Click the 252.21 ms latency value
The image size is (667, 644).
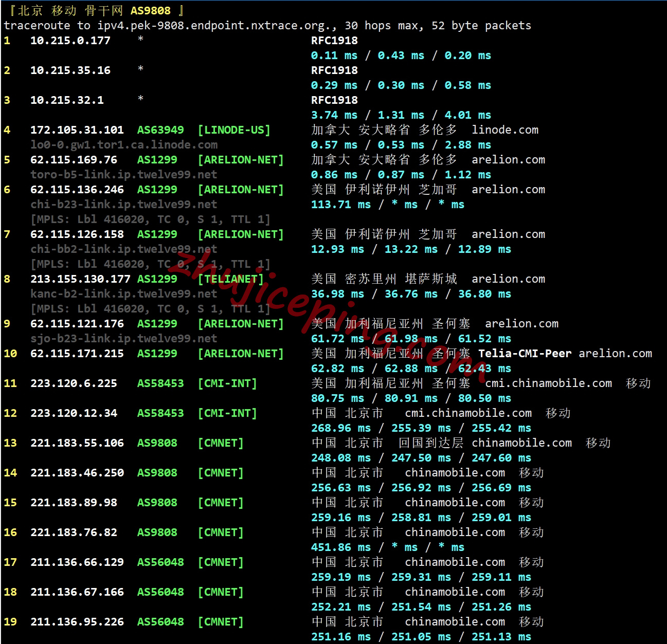click(341, 607)
